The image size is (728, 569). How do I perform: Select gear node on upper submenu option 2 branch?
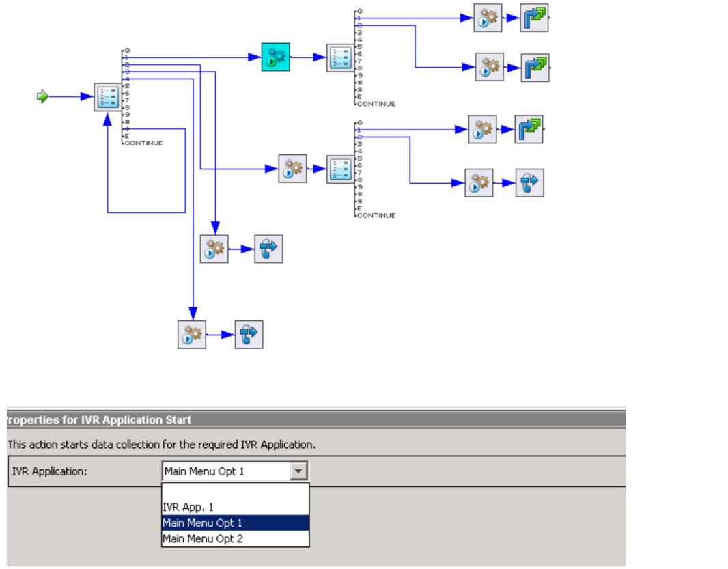coord(490,67)
